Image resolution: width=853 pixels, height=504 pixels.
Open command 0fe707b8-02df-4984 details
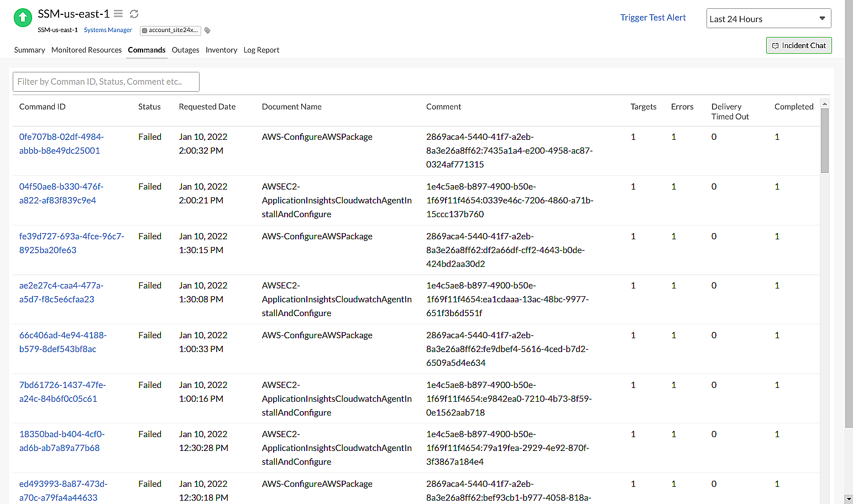61,143
